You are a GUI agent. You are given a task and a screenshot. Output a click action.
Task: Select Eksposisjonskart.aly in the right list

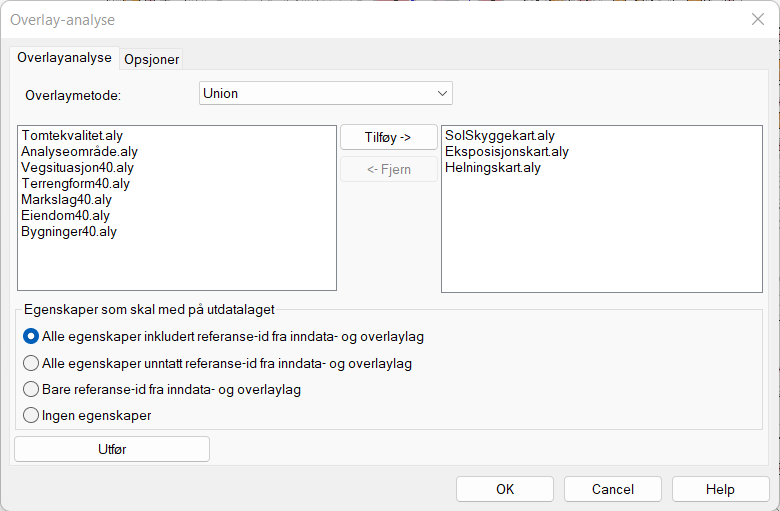point(507,151)
